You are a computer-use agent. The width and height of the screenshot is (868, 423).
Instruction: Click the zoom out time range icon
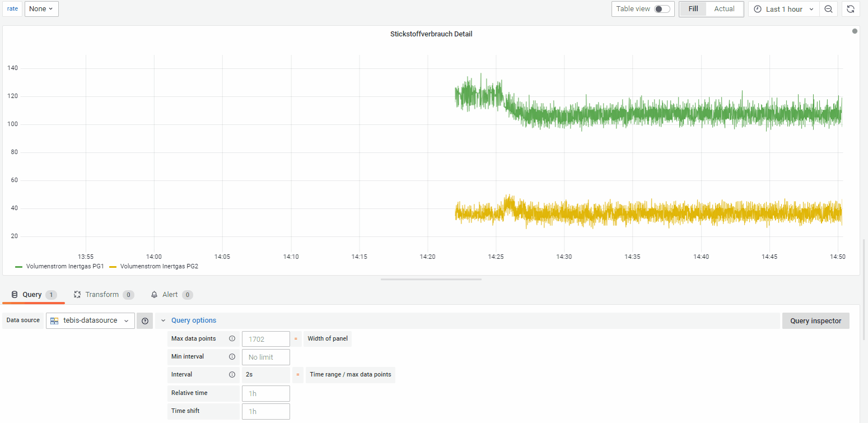[828, 9]
